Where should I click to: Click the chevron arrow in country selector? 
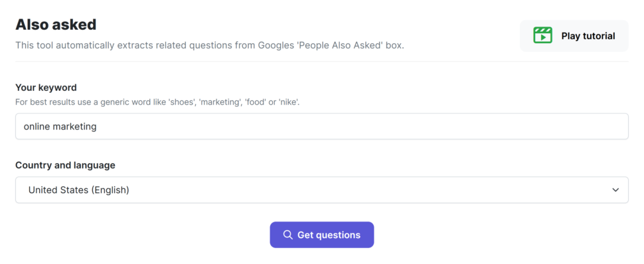[615, 190]
